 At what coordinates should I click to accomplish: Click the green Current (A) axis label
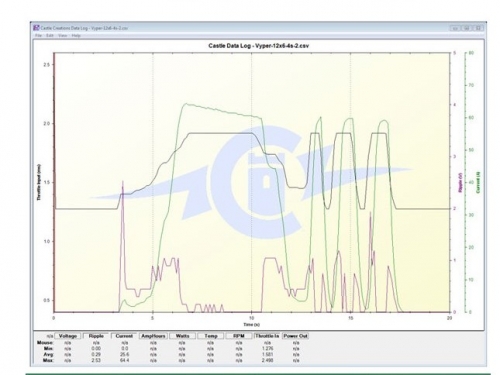point(478,182)
